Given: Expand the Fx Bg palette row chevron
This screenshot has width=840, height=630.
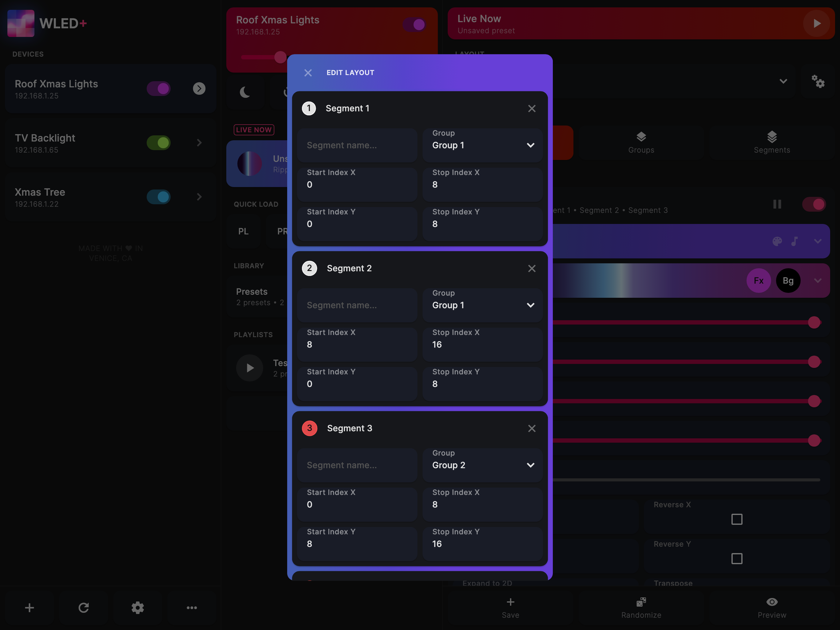Looking at the screenshot, I should (x=818, y=281).
